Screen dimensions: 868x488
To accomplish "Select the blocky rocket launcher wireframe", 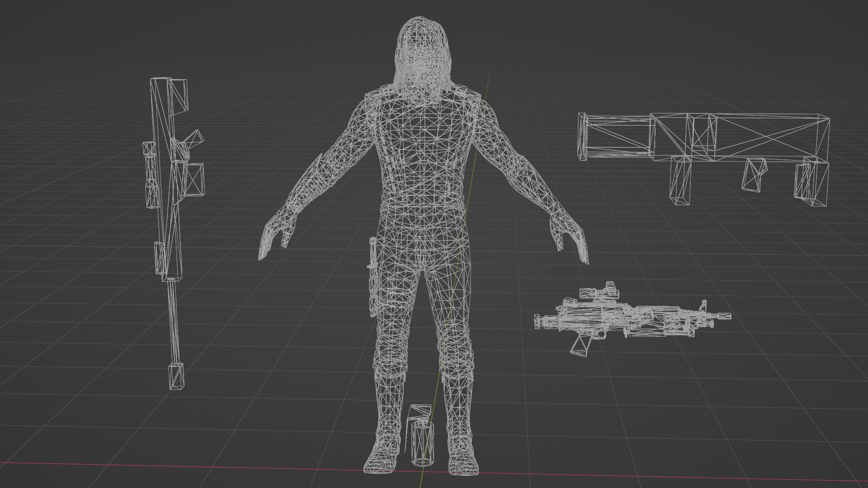I will [704, 159].
